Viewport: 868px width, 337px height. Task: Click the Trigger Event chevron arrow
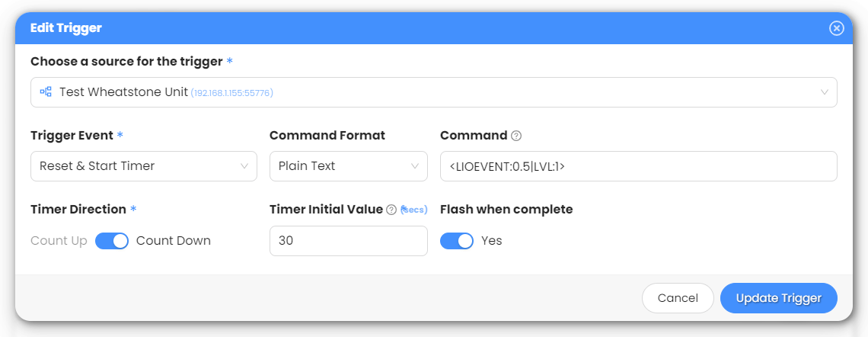coord(244,166)
